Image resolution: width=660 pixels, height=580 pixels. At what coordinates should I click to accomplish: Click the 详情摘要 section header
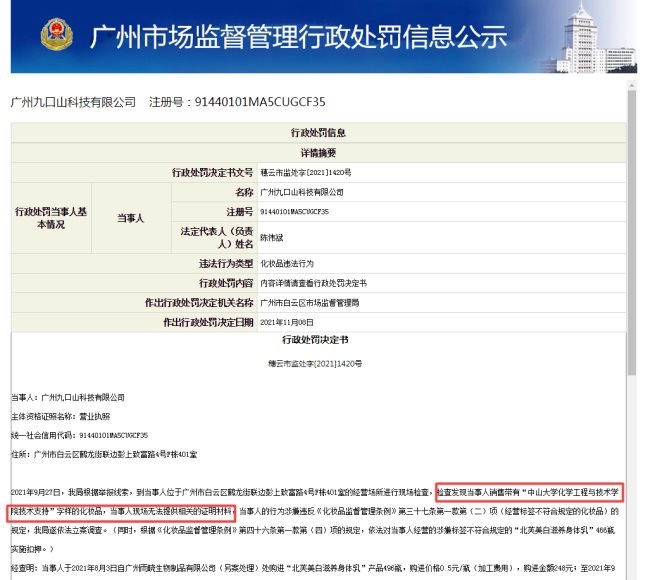click(x=319, y=153)
